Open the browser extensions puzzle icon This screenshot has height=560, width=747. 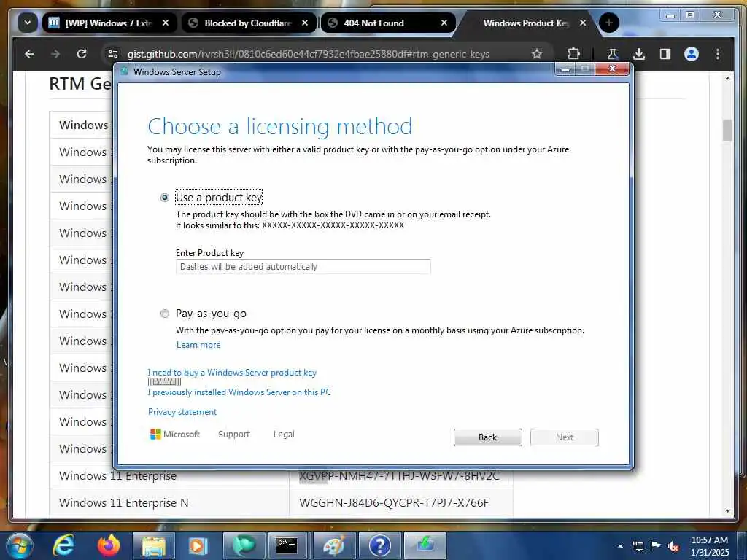click(x=574, y=54)
